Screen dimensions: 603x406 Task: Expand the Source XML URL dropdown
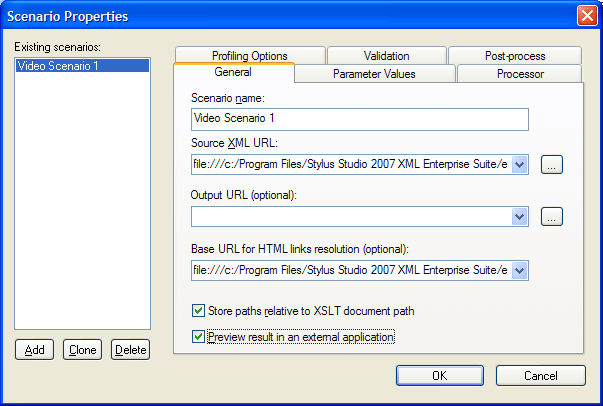tap(520, 165)
